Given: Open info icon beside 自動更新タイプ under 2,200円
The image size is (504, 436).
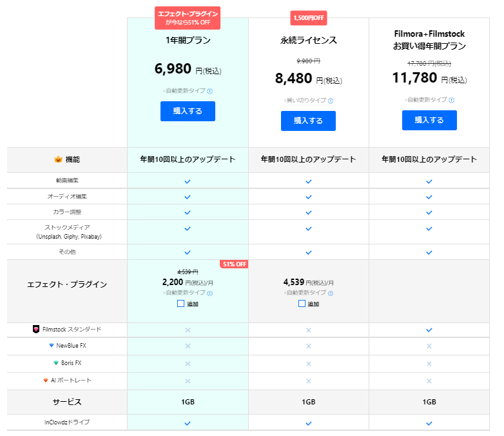Looking at the screenshot, I should [x=210, y=293].
